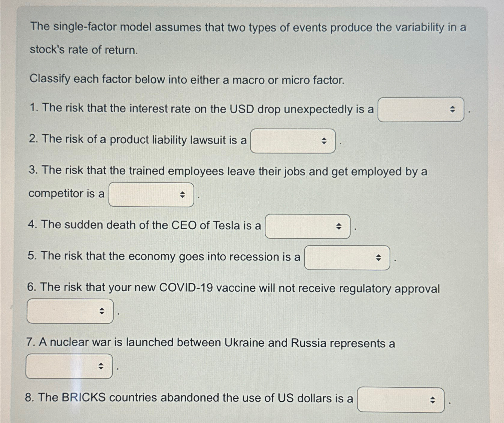The image size is (504, 423).
Task: Open the dropdown for trained employees leaving question
Action: pyautogui.click(x=151, y=195)
